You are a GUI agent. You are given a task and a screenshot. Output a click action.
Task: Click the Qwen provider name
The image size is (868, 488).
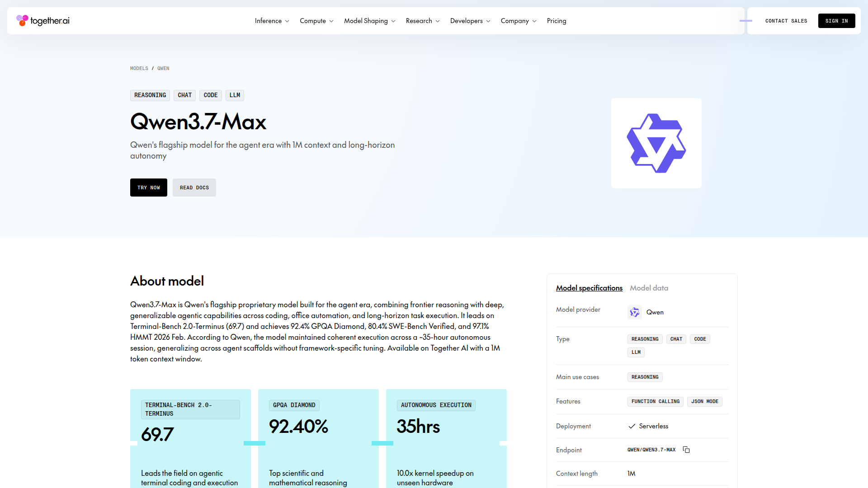(655, 312)
